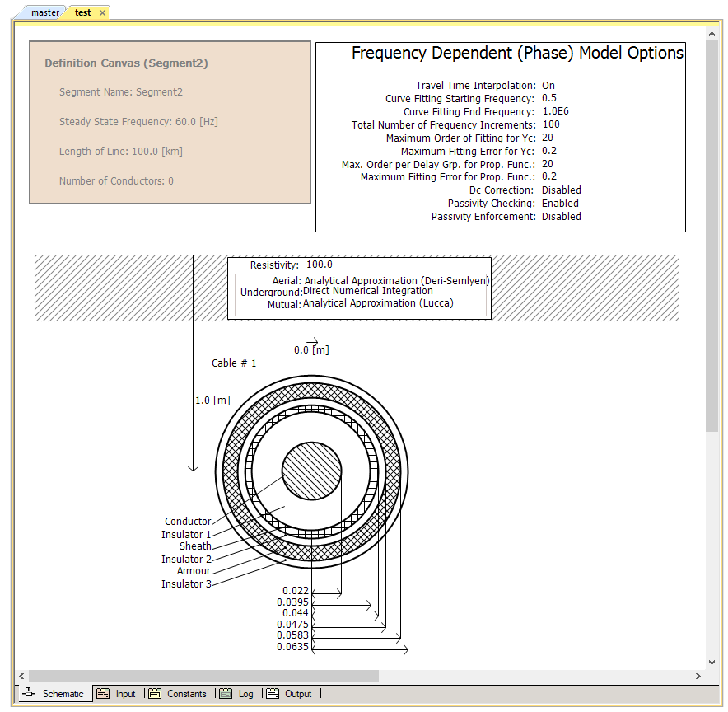
Task: Open the Schematic view tab
Action: (54, 694)
